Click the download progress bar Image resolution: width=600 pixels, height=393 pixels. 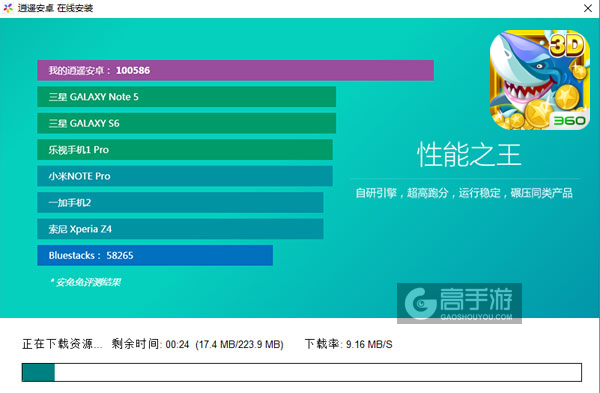click(302, 372)
